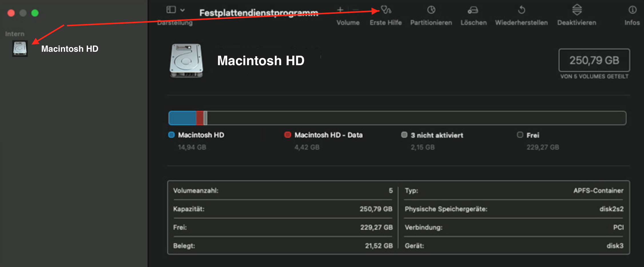Run Erste Hilfe with the stethoscope icon
Image resolution: width=644 pixels, height=267 pixels.
pos(386,10)
